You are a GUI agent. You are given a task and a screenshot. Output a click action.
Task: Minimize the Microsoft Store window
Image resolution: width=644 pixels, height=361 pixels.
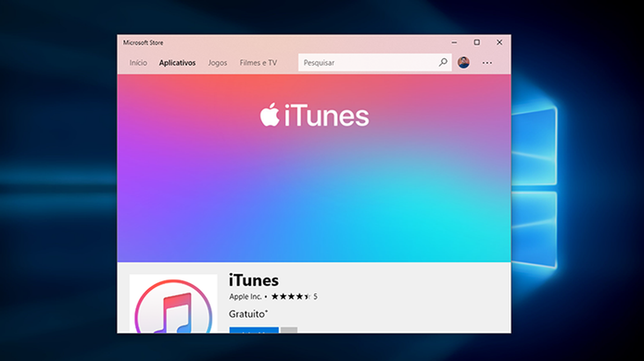click(455, 42)
